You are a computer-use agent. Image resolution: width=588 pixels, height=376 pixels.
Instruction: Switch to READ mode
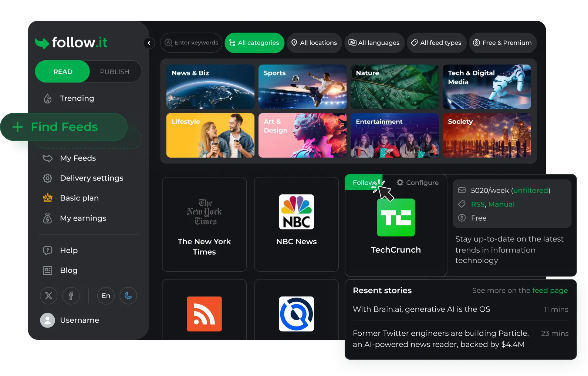(x=62, y=71)
